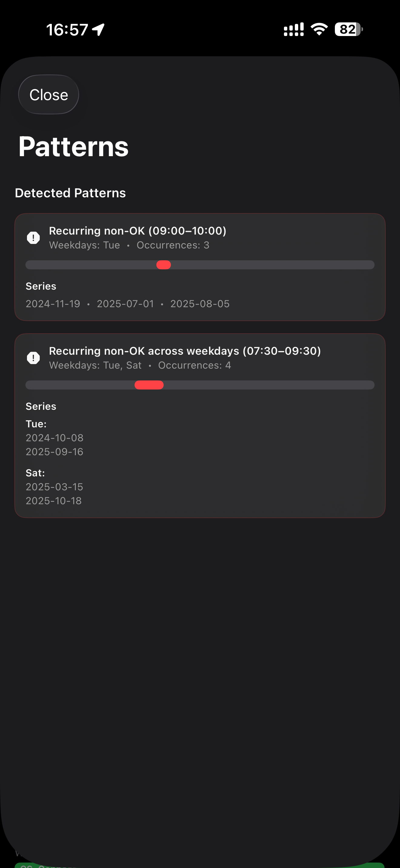Expand the Tue series list
The height and width of the screenshot is (868, 400).
click(x=36, y=424)
